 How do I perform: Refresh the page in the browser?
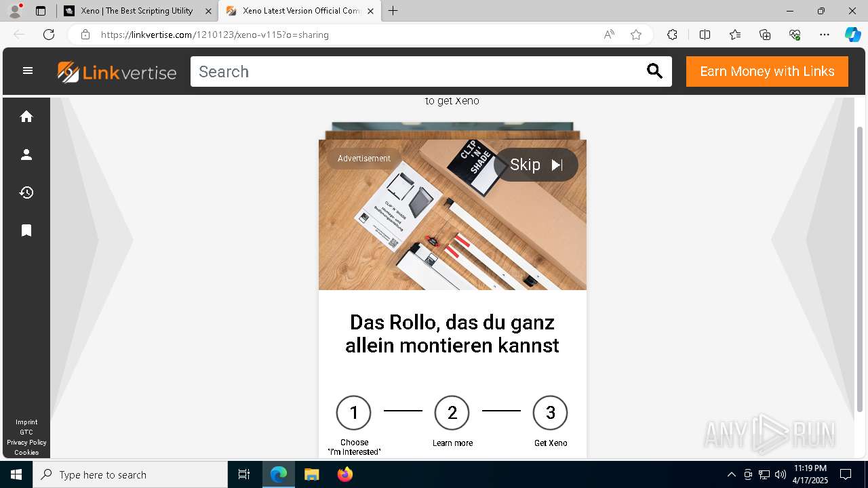[49, 35]
